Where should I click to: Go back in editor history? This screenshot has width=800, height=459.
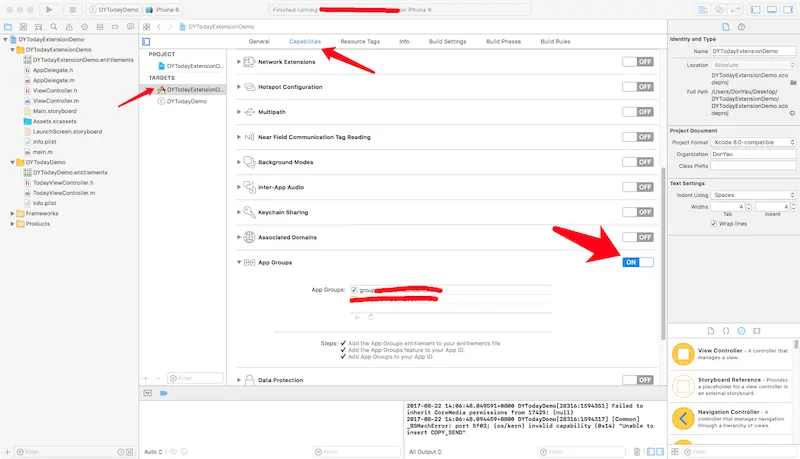(159, 27)
